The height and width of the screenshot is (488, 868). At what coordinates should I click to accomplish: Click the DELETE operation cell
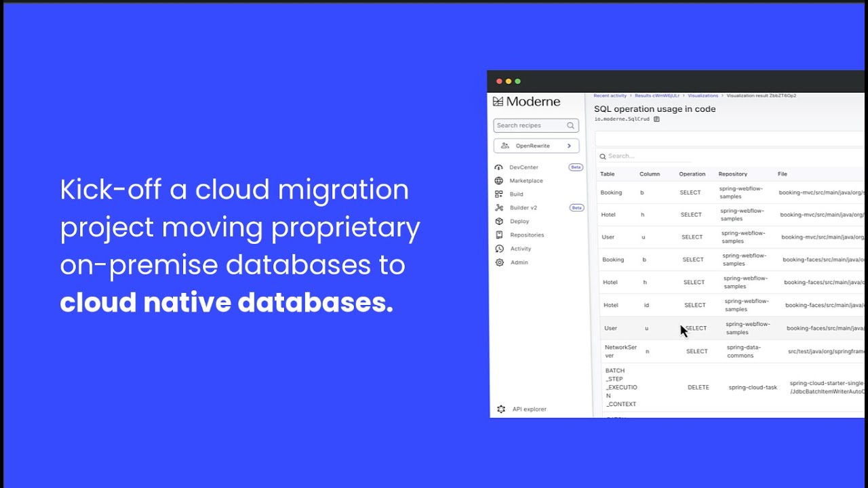tap(698, 388)
